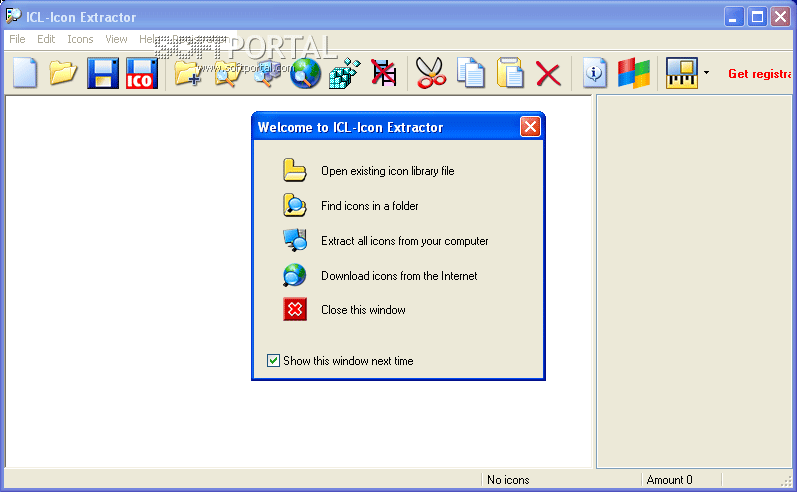Viewport: 797px width, 492px height.
Task: Close the Welcome dialog with title X
Action: pos(530,127)
